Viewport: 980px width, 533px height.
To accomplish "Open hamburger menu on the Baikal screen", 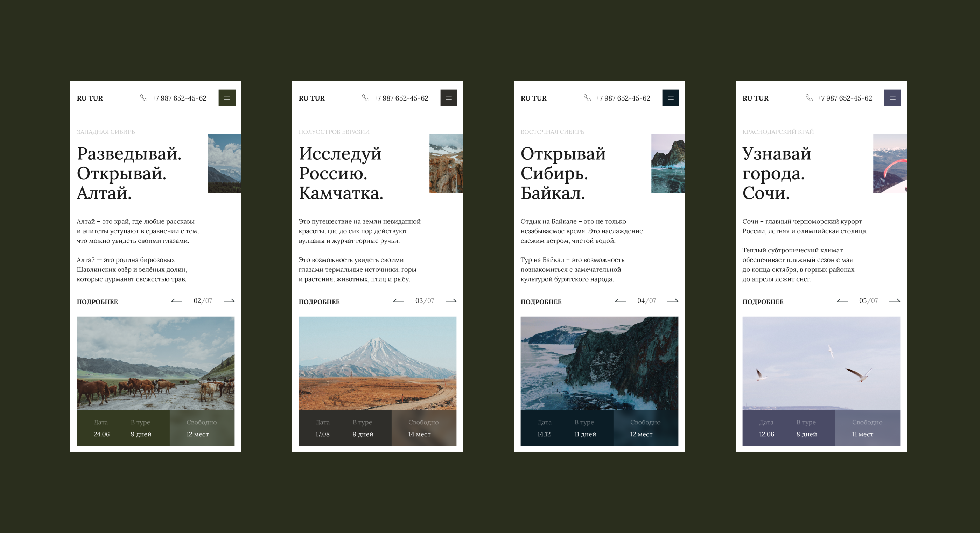I will click(x=670, y=98).
